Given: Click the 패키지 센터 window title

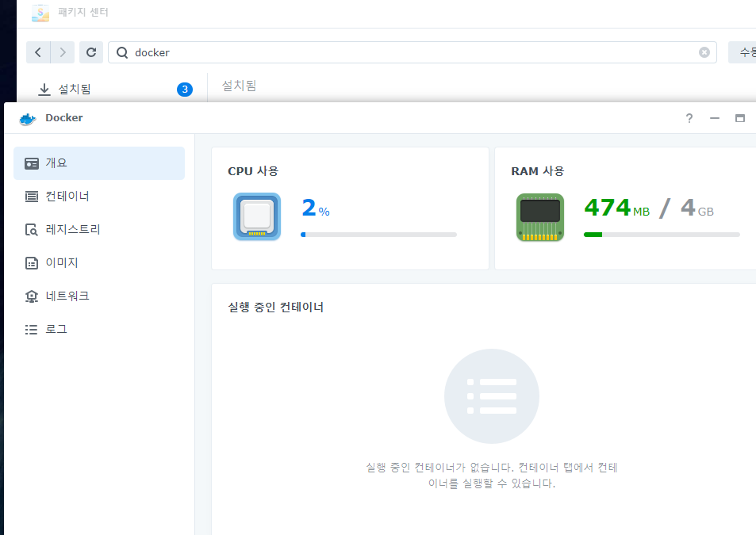Looking at the screenshot, I should pyautogui.click(x=83, y=12).
